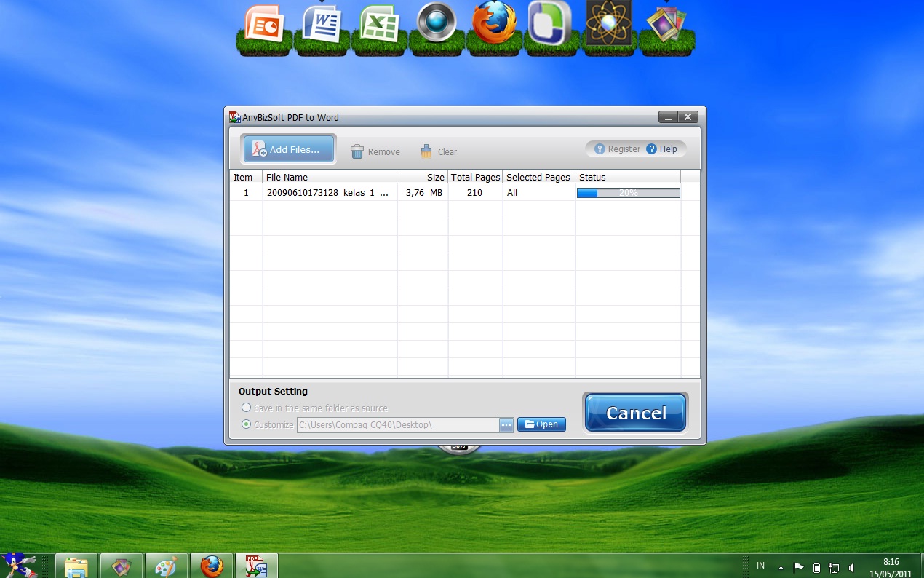Viewport: 924px width, 578px height.
Task: Click the output folder path field
Action: (x=398, y=425)
